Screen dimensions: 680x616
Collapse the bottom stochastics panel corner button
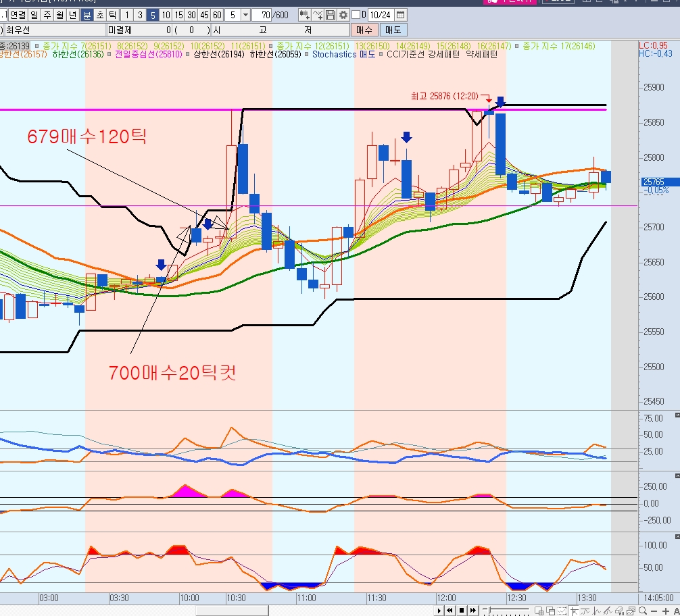coord(677,535)
